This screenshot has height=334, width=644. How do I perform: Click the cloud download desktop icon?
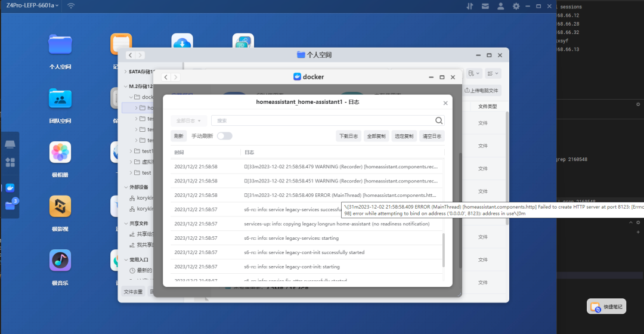pyautogui.click(x=182, y=42)
